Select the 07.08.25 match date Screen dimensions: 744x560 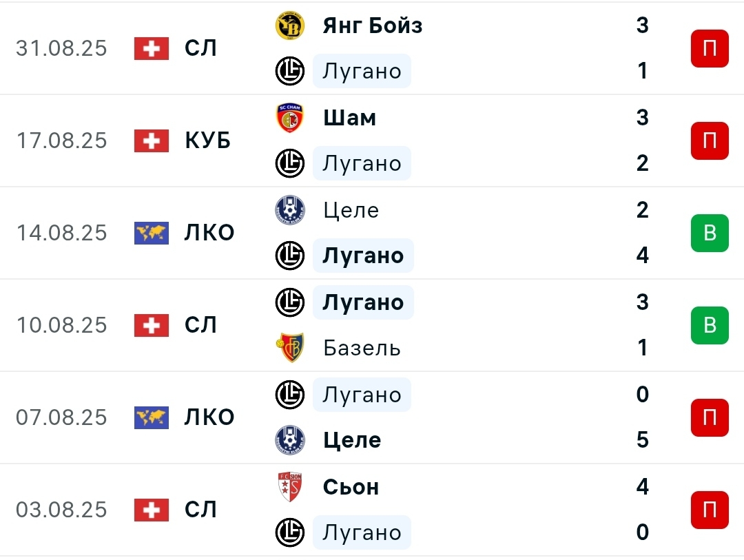62,417
